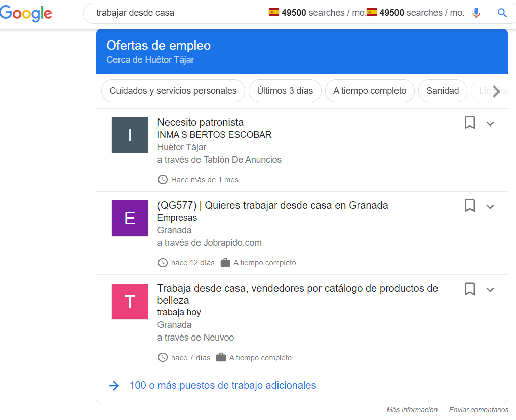This screenshot has height=420, width=516.
Task: Bookmark the QG577 Granada job listing
Action: (x=469, y=205)
